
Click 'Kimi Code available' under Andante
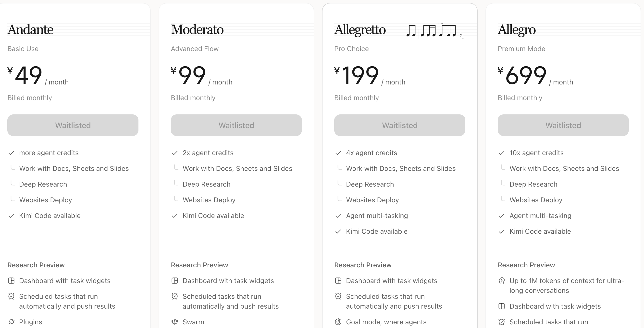point(50,216)
